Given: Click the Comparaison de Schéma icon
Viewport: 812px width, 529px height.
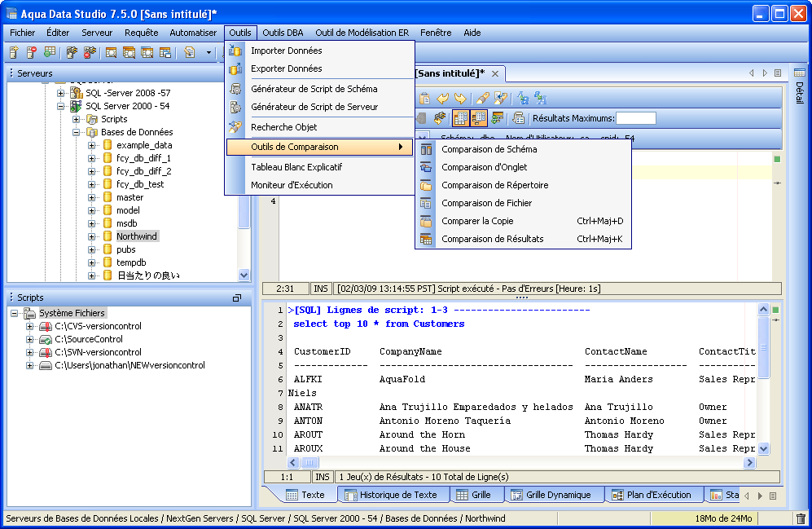Looking at the screenshot, I should [426, 149].
